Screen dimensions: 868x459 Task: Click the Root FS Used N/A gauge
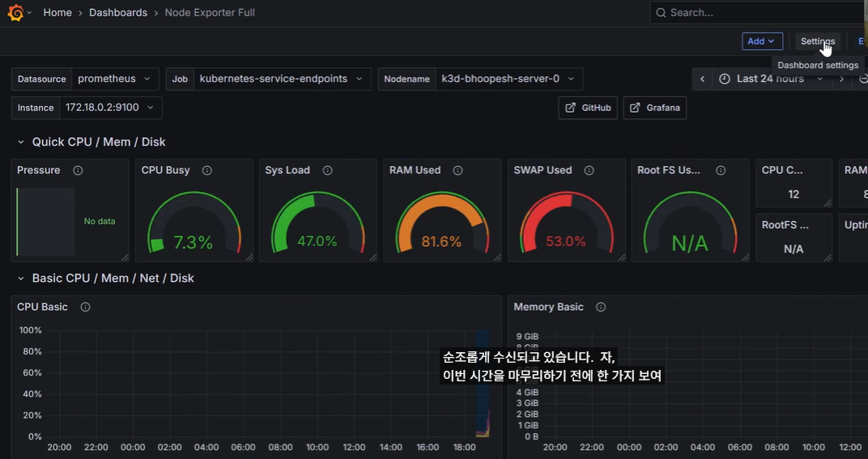690,224
